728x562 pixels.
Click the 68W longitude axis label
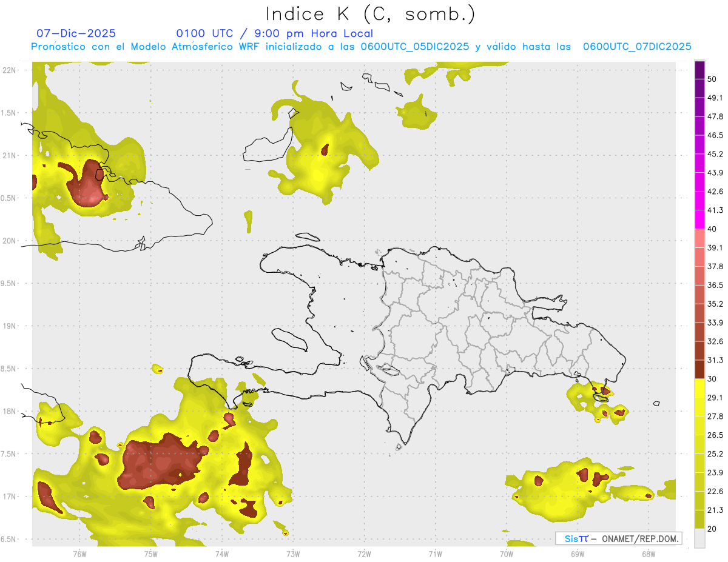pos(648,554)
